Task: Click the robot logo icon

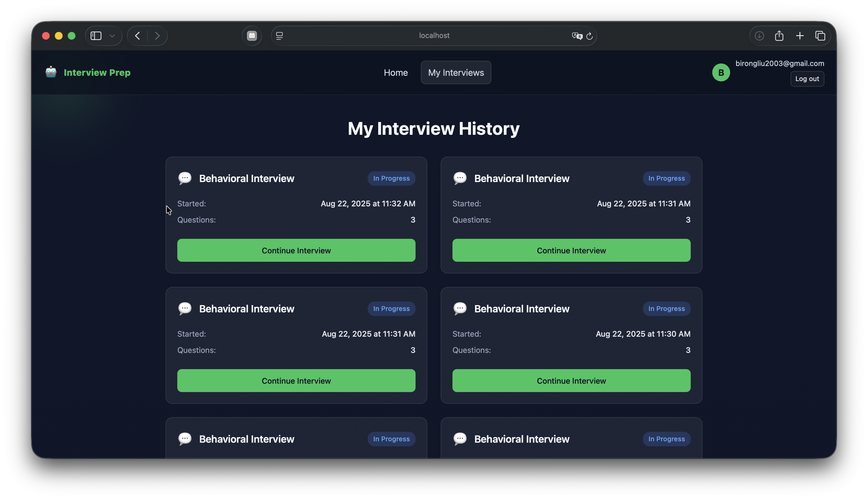Action: pos(51,72)
